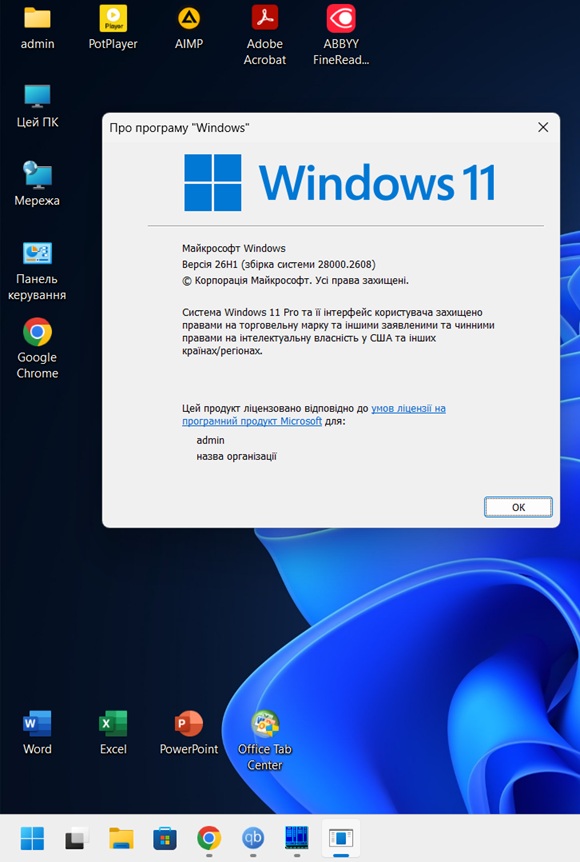Switch to qBittorrent on the taskbar

[253, 838]
